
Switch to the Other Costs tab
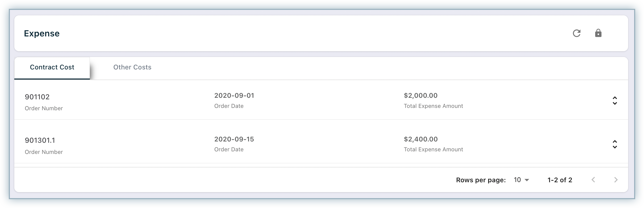(x=132, y=67)
